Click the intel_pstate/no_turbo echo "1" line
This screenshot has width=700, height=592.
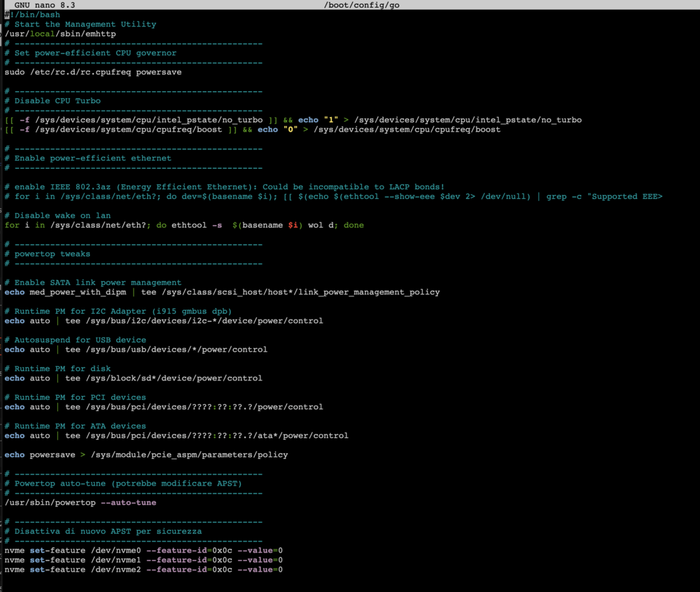point(293,120)
